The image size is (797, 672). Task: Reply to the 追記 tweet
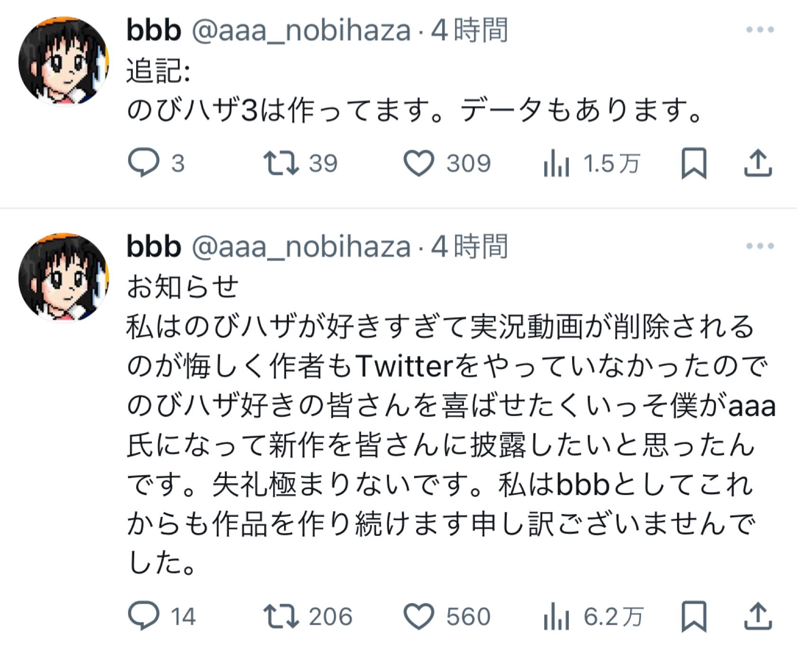tap(143, 163)
